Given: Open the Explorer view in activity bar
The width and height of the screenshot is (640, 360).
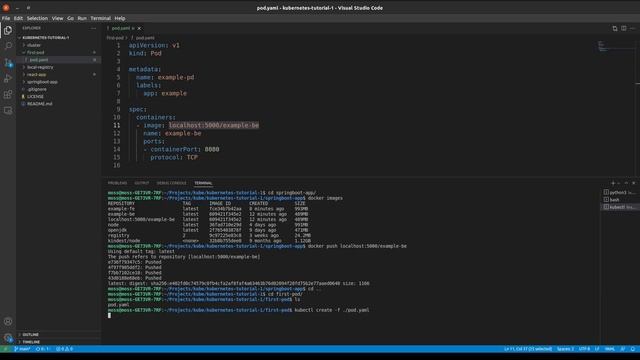Looking at the screenshot, I should point(8,30).
